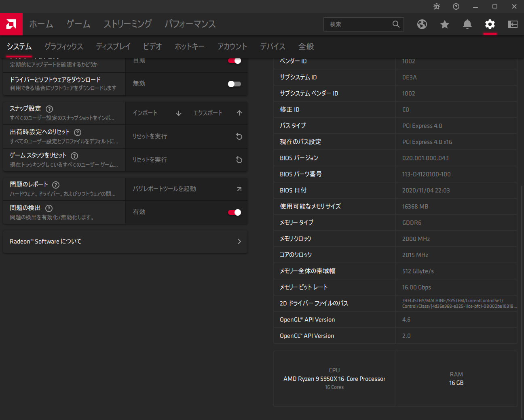Switch to the グラフィックス tab
Image resolution: width=524 pixels, height=420 pixels.
tap(63, 46)
